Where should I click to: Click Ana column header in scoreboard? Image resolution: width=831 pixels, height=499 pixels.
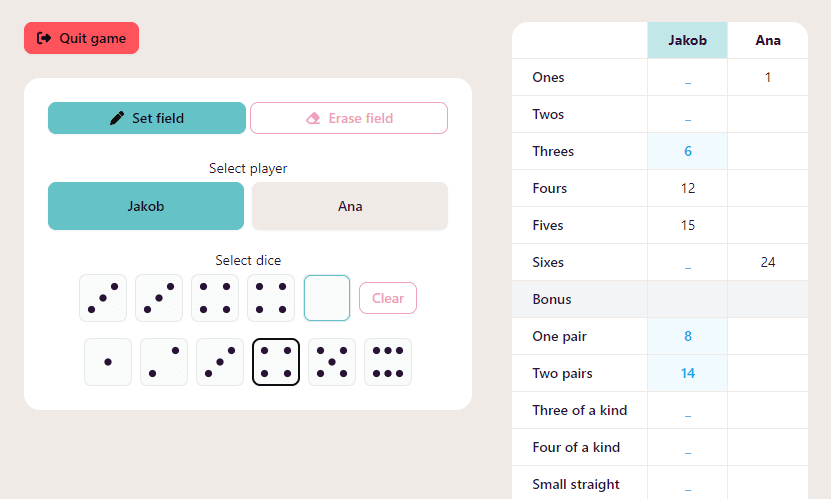[768, 41]
